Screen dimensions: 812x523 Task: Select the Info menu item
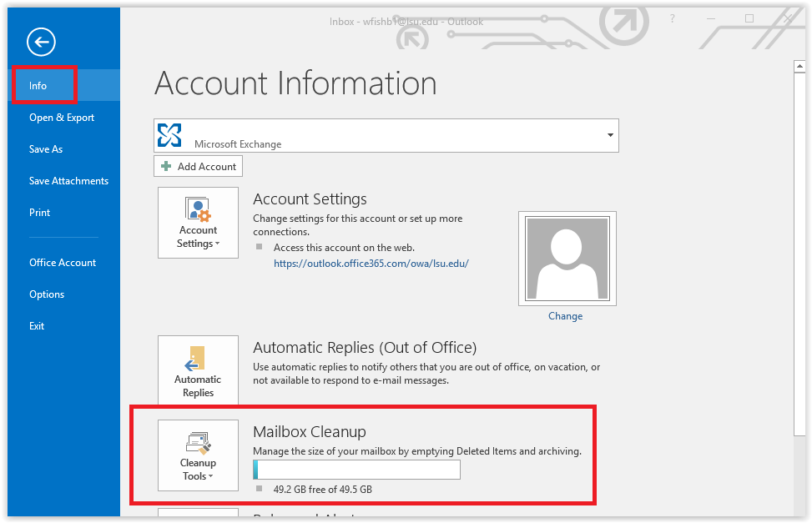(x=64, y=85)
